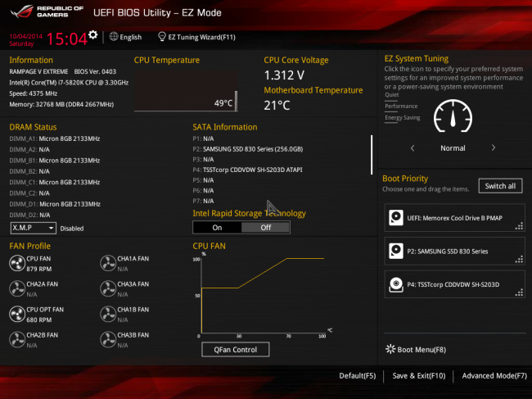Select the Quiet tuning mode

392,95
